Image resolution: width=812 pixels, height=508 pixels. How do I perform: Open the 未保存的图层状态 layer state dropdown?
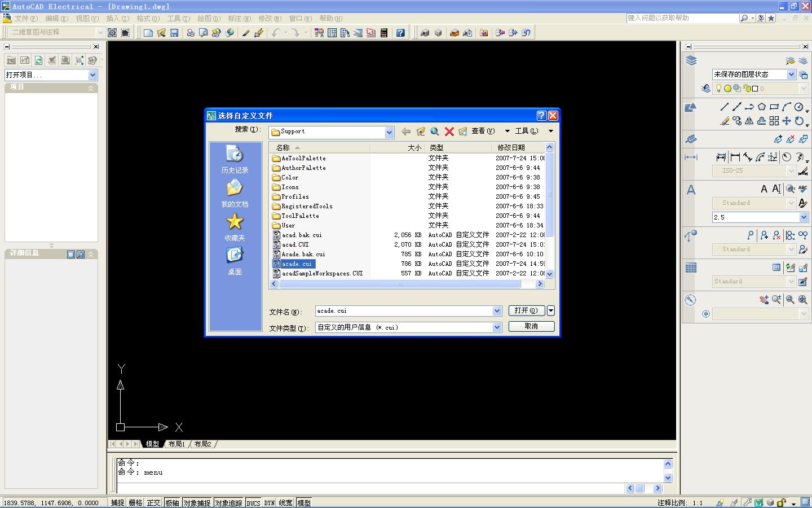coord(791,75)
